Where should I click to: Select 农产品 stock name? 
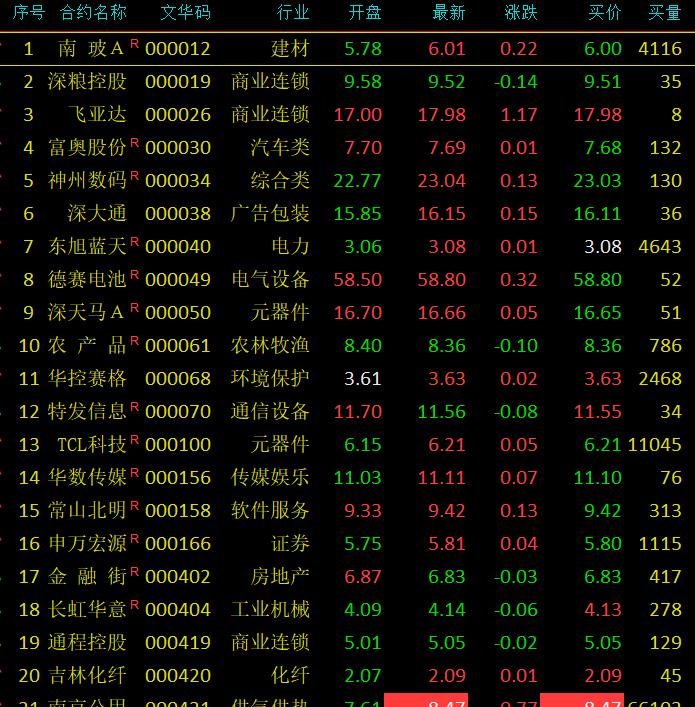[87, 345]
